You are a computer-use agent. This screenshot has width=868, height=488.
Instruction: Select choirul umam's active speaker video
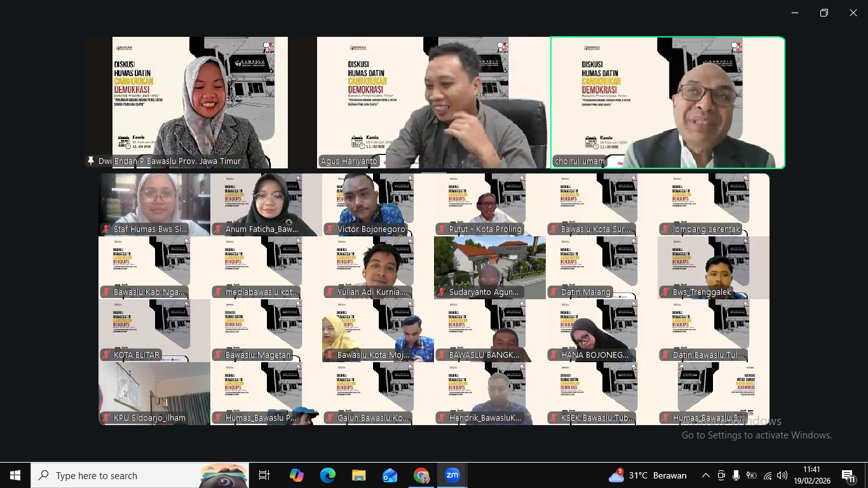coord(668,102)
